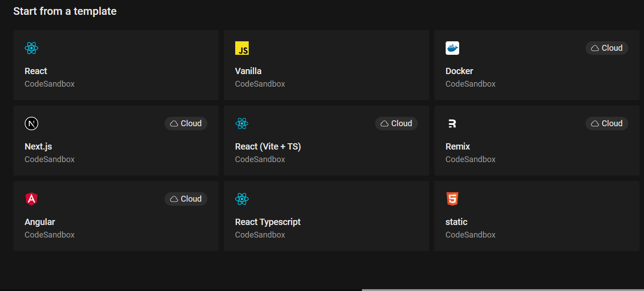The width and height of the screenshot is (644, 291).
Task: Click the Cloud badge on Remix card
Action: pyautogui.click(x=607, y=123)
